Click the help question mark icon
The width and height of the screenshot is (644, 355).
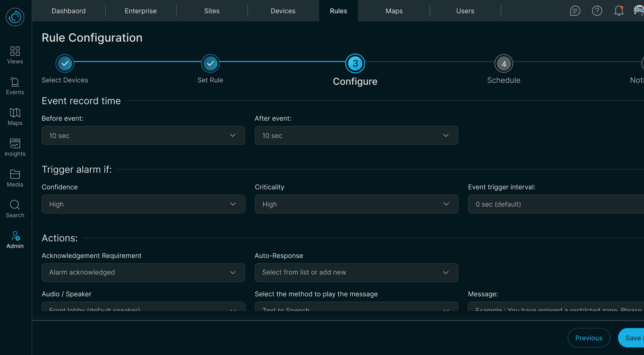pyautogui.click(x=597, y=11)
